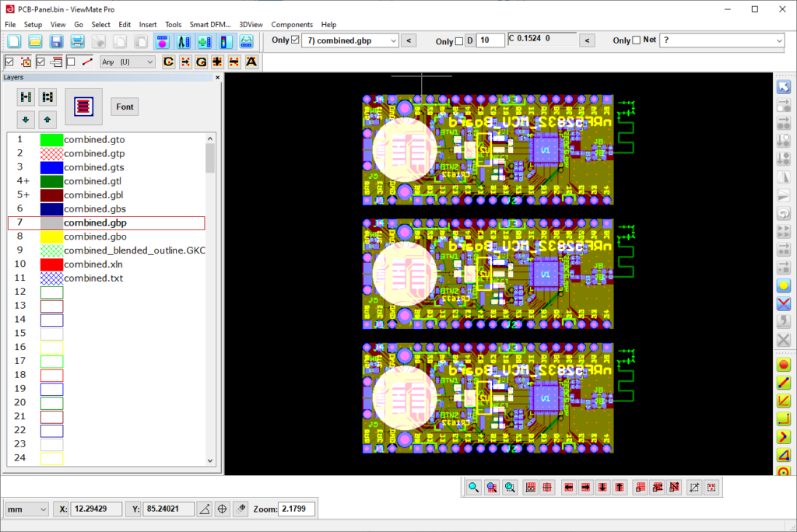Click the red X delete tool in right toolbar

point(784,304)
